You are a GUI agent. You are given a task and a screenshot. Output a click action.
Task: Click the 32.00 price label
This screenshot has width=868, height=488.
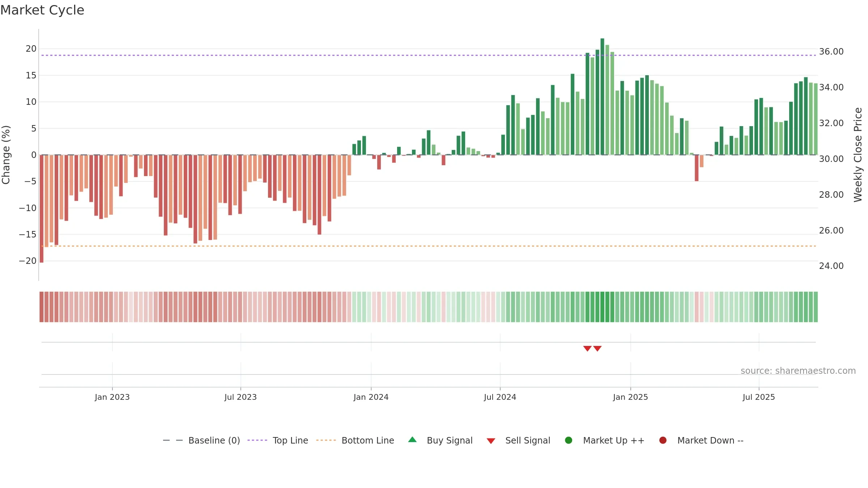pos(831,123)
